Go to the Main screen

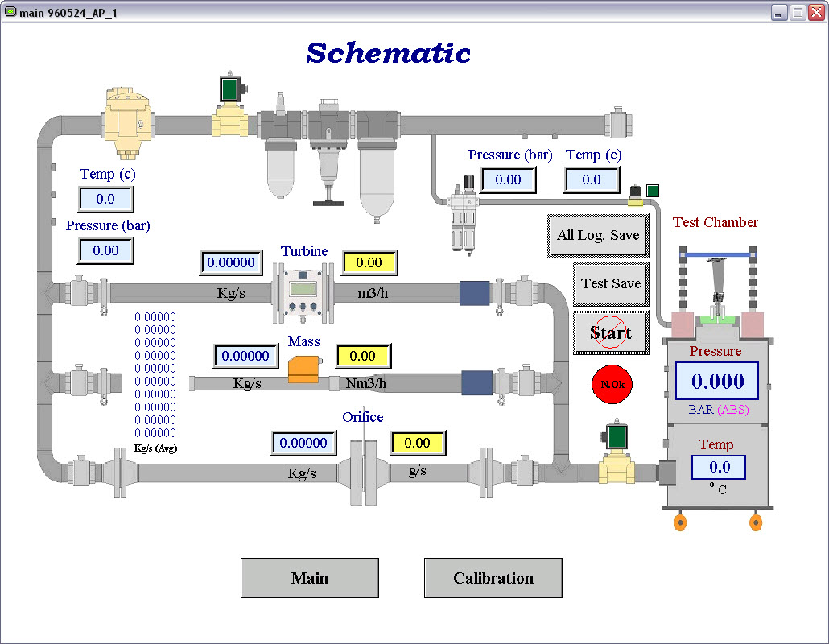coord(310,578)
